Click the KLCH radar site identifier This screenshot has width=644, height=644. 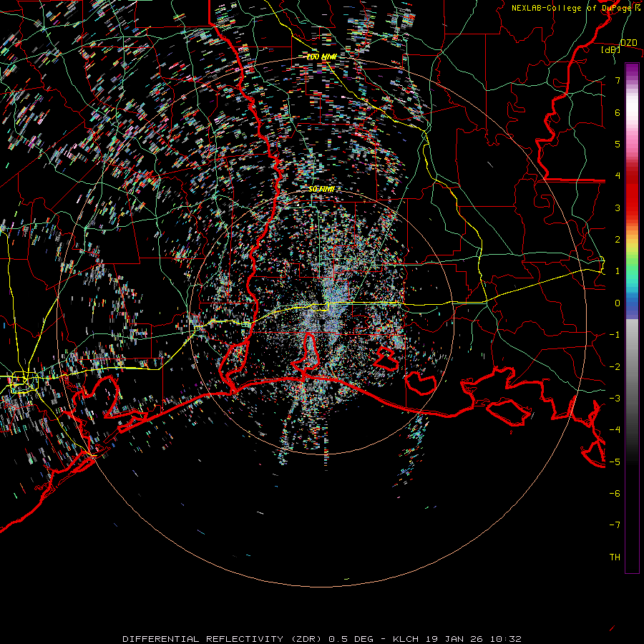[406, 639]
